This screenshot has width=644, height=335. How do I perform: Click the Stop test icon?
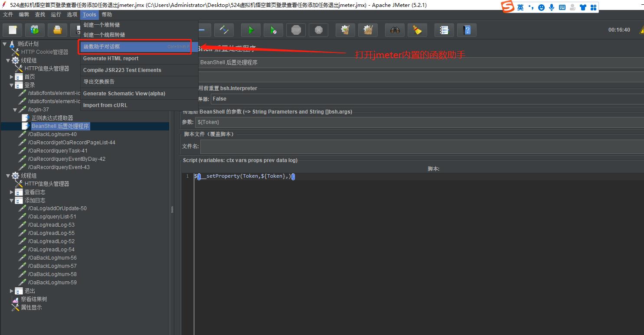[x=296, y=30]
